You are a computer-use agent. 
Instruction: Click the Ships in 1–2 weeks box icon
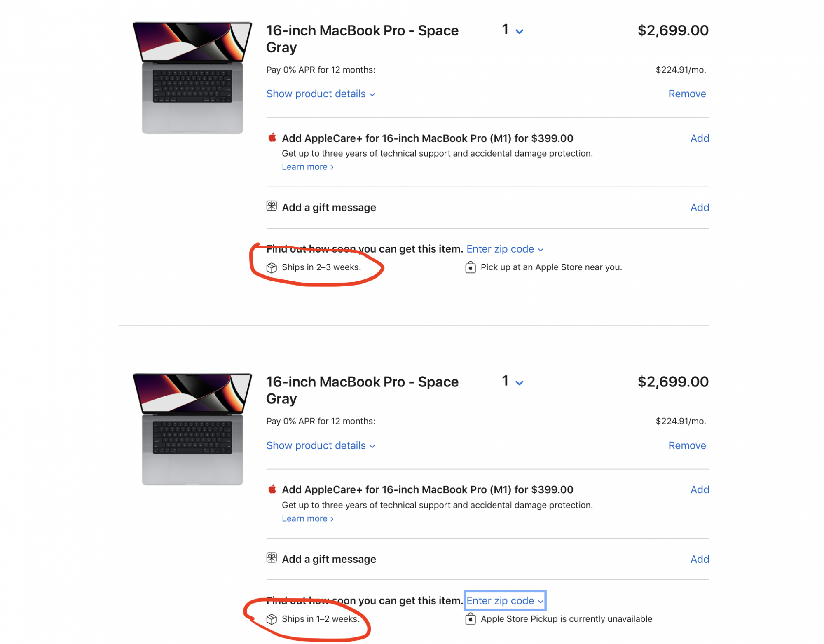[271, 619]
